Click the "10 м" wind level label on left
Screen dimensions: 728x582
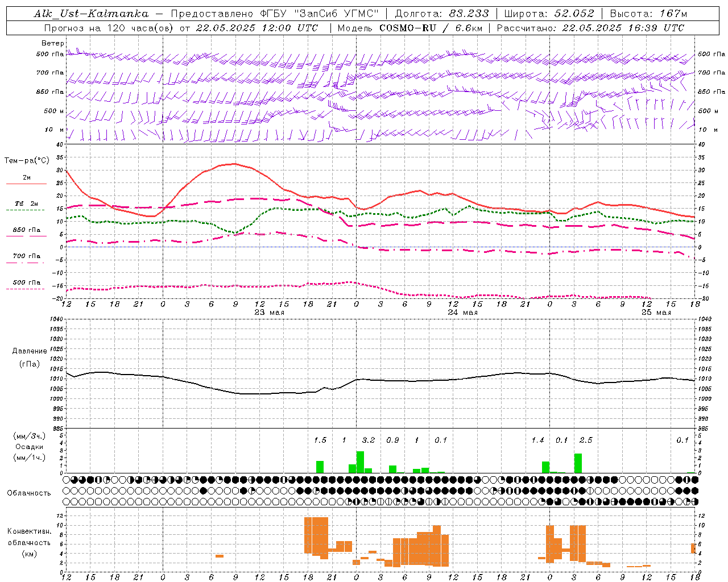pyautogui.click(x=55, y=130)
